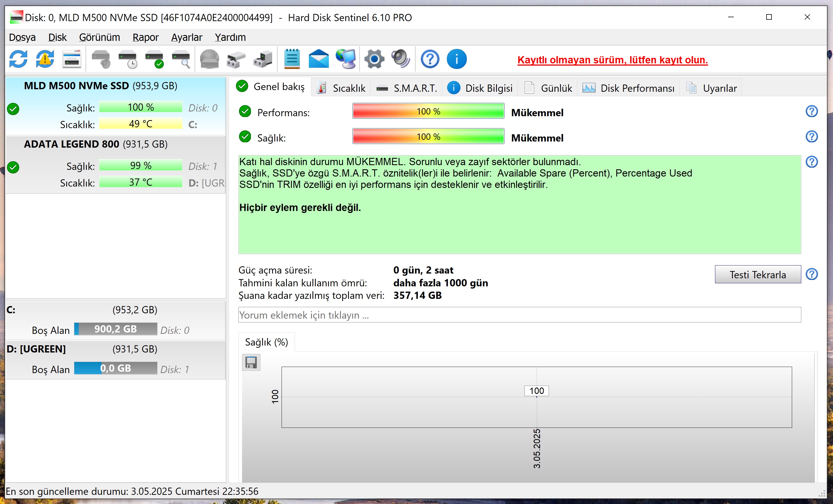
Task: Click the green check icon of MLD M500 disk
Action: pyautogui.click(x=13, y=109)
